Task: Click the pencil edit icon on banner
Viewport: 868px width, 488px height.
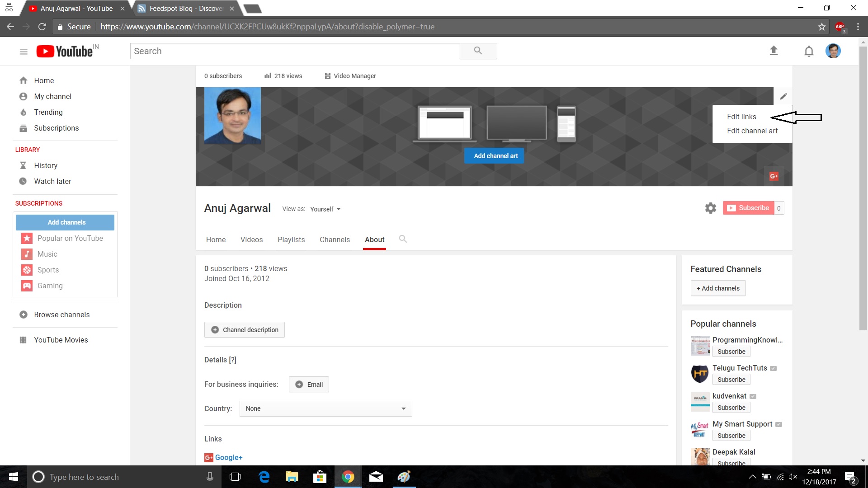Action: 783,96
